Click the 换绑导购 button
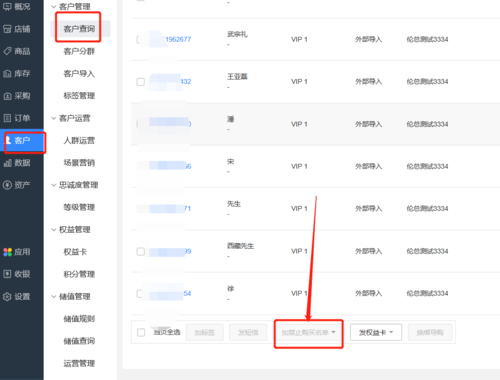The height and width of the screenshot is (380, 500). point(430,332)
